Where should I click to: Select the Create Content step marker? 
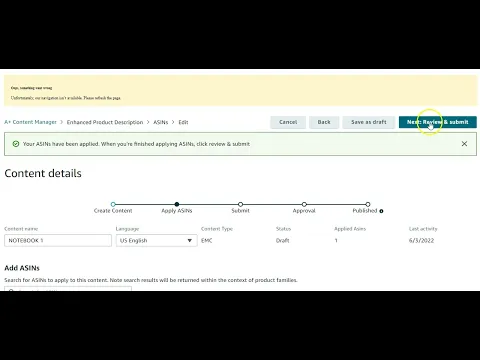point(113,204)
